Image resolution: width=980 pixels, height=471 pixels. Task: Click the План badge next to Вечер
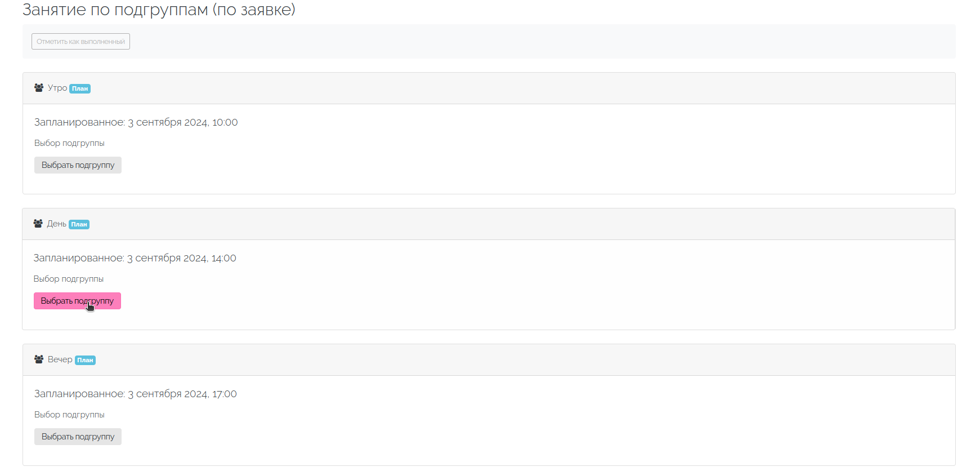pos(85,360)
